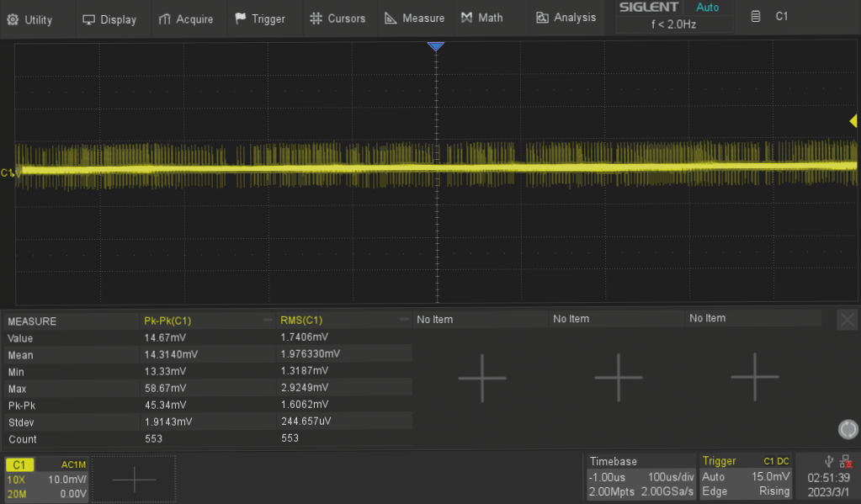Image resolution: width=861 pixels, height=504 pixels.
Task: Open the Trigger settings descriptor box
Action: pyautogui.click(x=746, y=477)
